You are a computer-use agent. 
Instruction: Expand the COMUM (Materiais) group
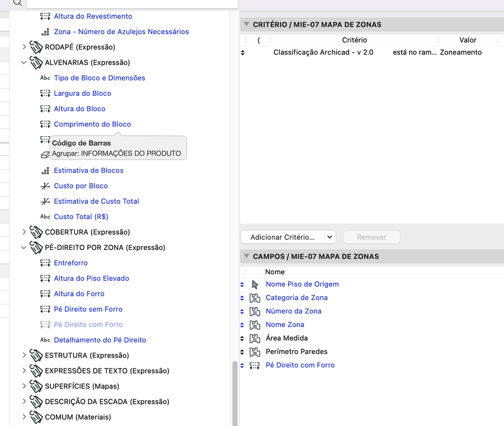coord(24,417)
